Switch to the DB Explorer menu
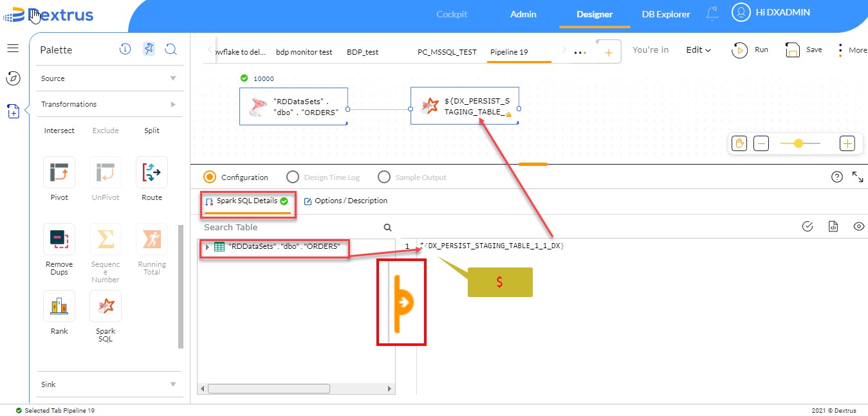This screenshot has height=416, width=868. click(x=666, y=14)
